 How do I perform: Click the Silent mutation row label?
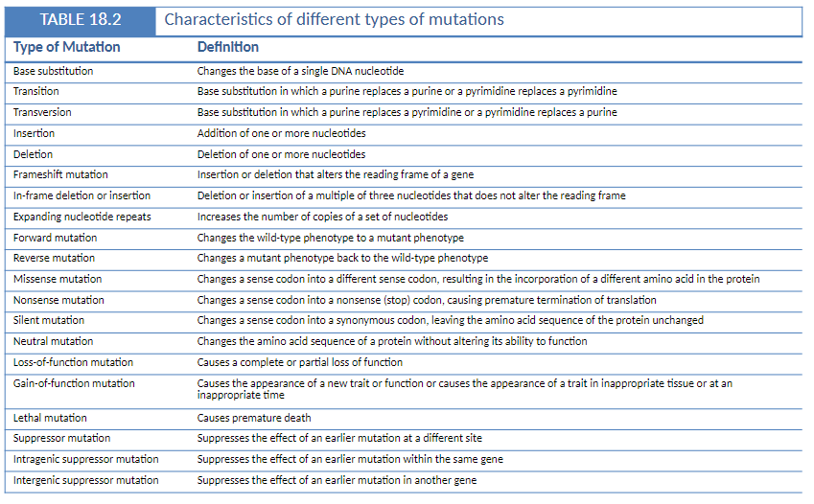pos(49,320)
